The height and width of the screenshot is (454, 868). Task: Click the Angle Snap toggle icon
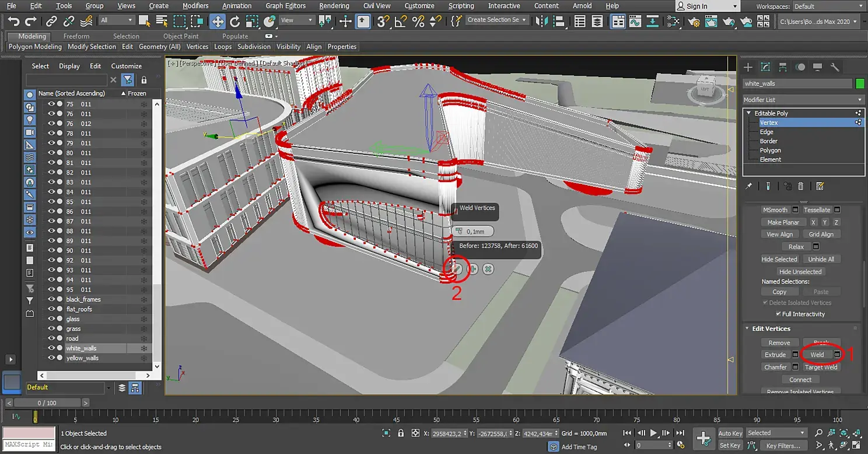400,22
